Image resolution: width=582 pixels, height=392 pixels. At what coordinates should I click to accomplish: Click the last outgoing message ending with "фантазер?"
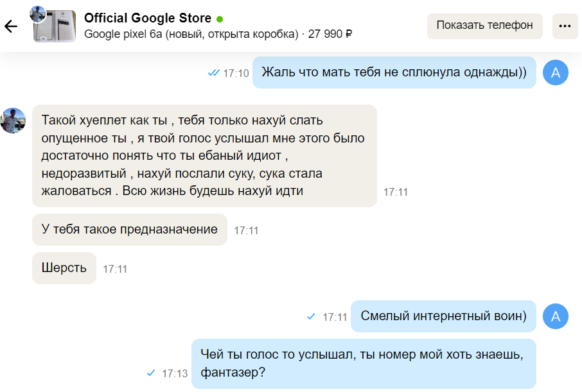click(x=364, y=363)
